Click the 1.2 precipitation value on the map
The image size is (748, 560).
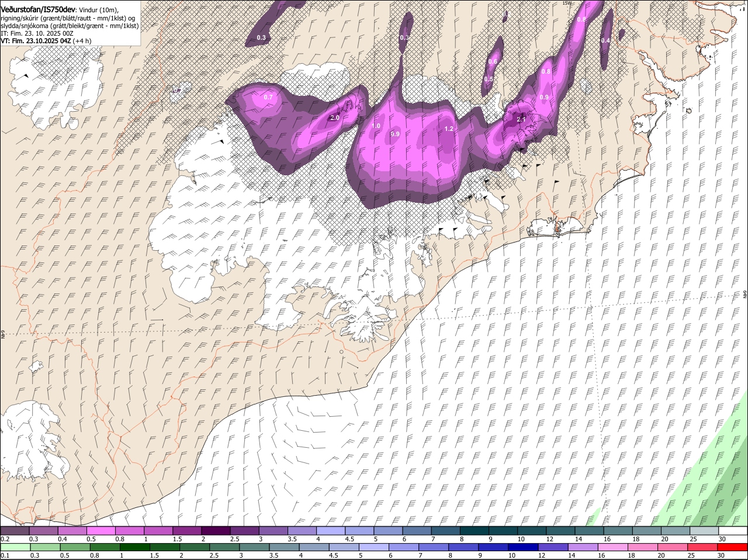449,129
